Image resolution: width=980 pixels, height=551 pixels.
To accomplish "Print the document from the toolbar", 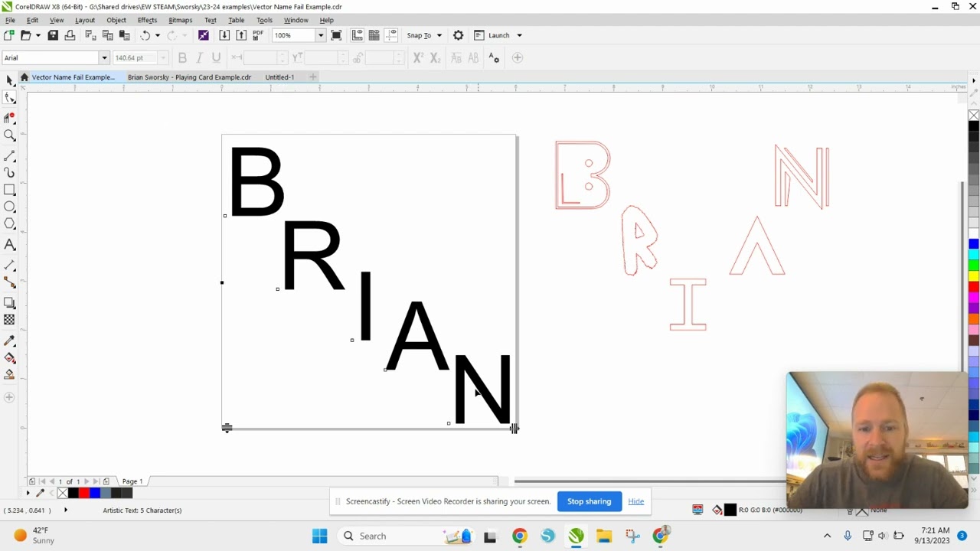I will tap(70, 35).
